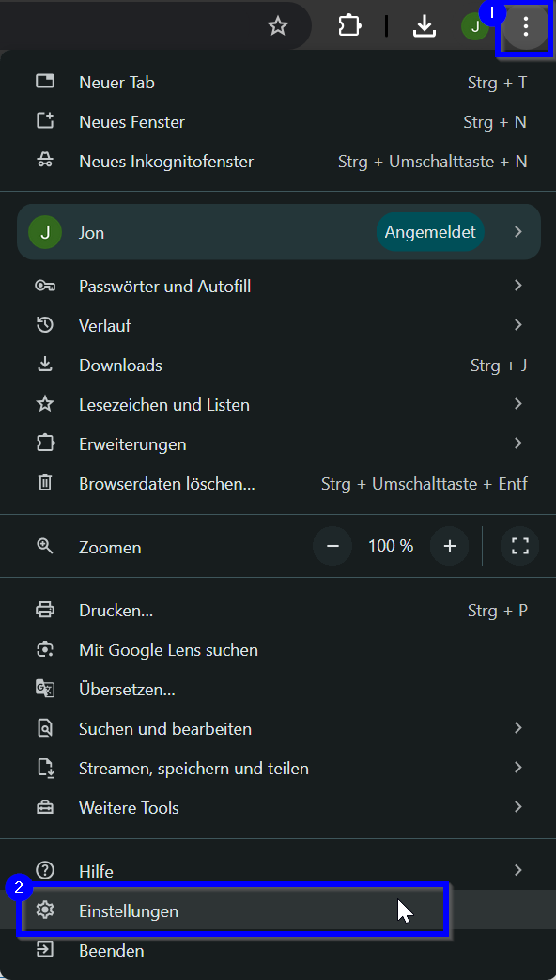
Task: Click Beenden to quit Chrome
Action: coord(279,951)
